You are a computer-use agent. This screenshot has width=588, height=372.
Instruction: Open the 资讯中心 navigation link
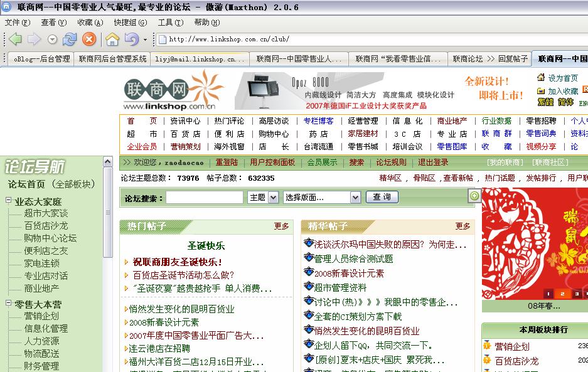[x=185, y=120]
